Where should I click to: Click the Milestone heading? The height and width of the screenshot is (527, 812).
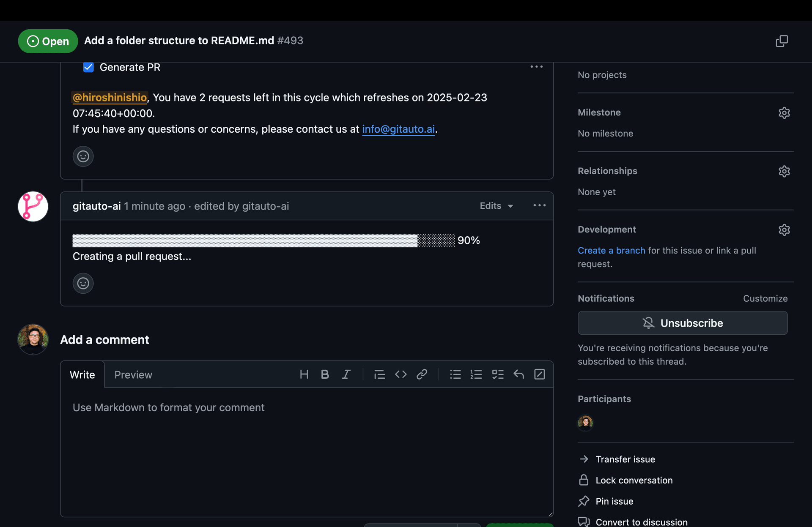click(599, 112)
